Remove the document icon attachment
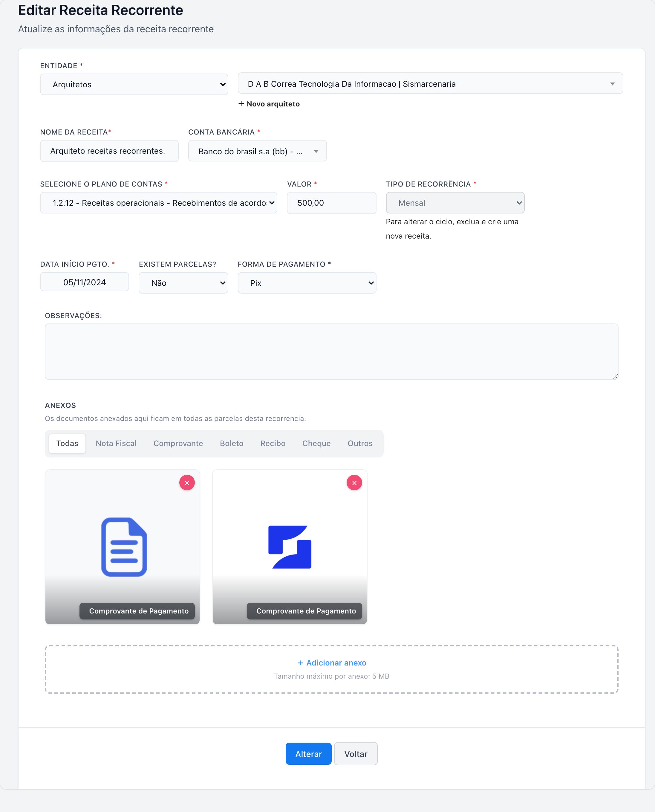655x812 pixels. [187, 483]
